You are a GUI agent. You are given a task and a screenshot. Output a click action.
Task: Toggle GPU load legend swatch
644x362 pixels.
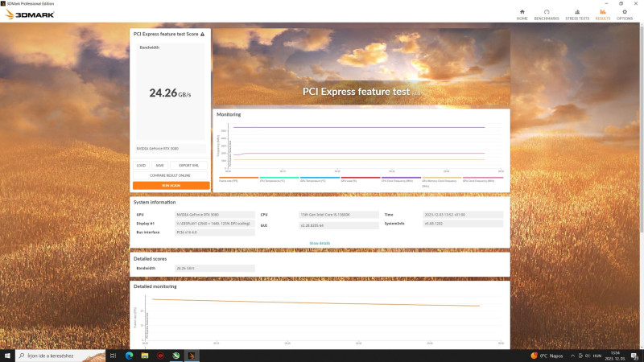(361, 178)
